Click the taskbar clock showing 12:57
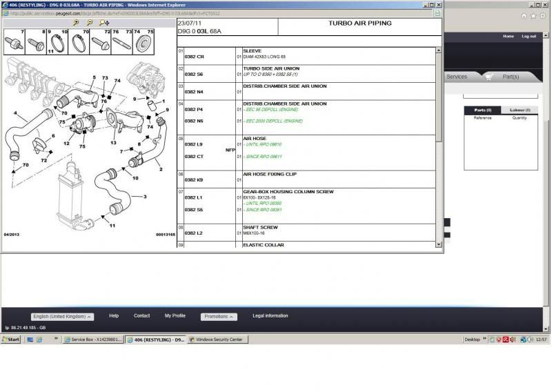 (541, 340)
